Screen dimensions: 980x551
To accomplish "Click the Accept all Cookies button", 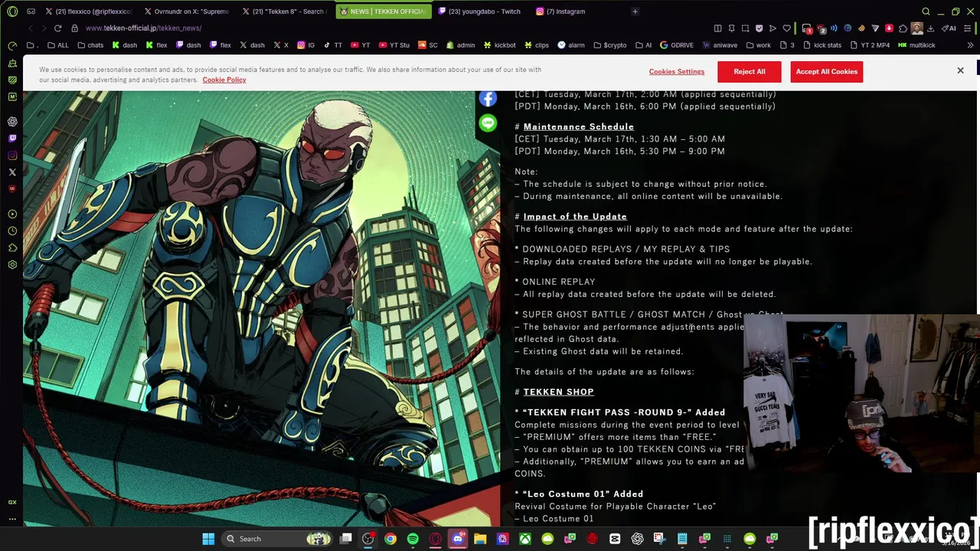I will [826, 71].
